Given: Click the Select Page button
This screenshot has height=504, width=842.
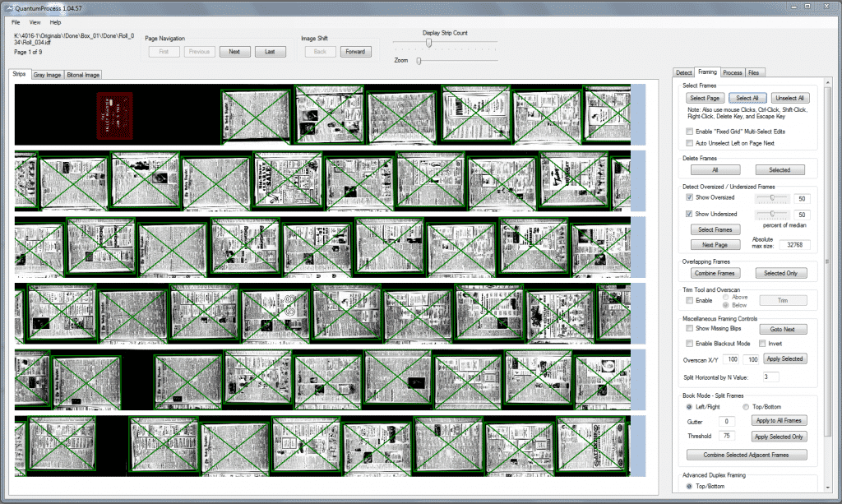Looking at the screenshot, I should [x=705, y=98].
